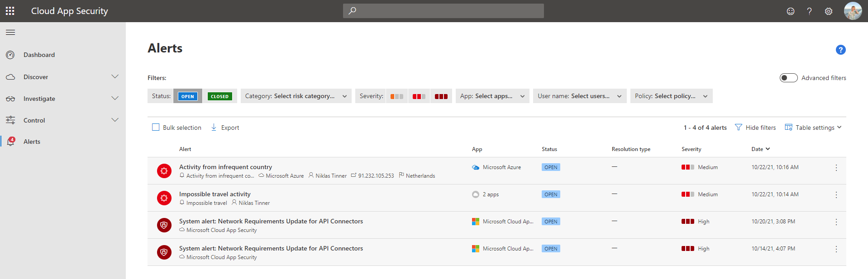Click the Microsoft Azure app icon
The image size is (868, 279).
click(x=476, y=167)
